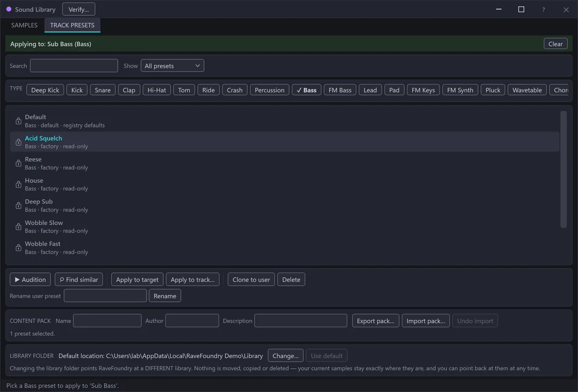This screenshot has width=578, height=392.
Task: Toggle the Percussion type filter
Action: (270, 90)
